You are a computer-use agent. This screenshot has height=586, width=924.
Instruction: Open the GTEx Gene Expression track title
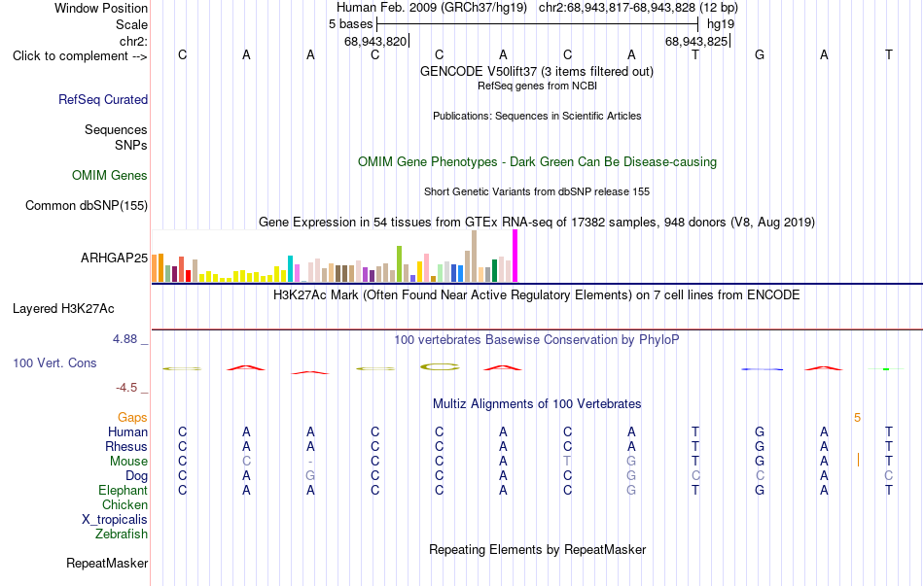click(x=537, y=222)
